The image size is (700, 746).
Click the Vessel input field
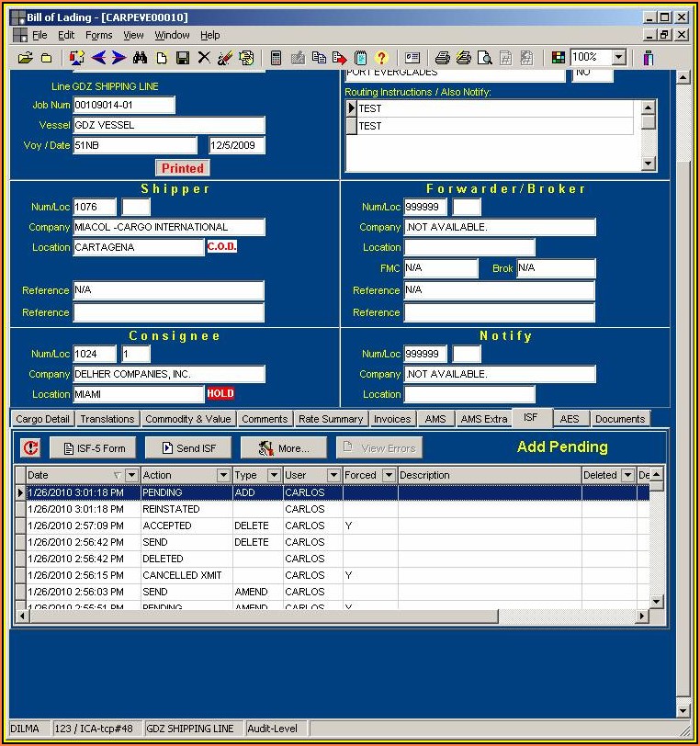169,125
